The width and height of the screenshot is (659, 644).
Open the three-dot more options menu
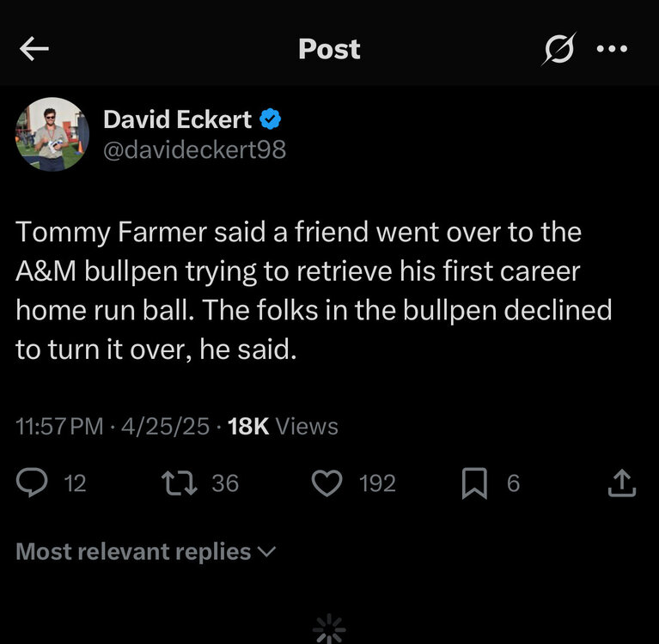point(611,50)
